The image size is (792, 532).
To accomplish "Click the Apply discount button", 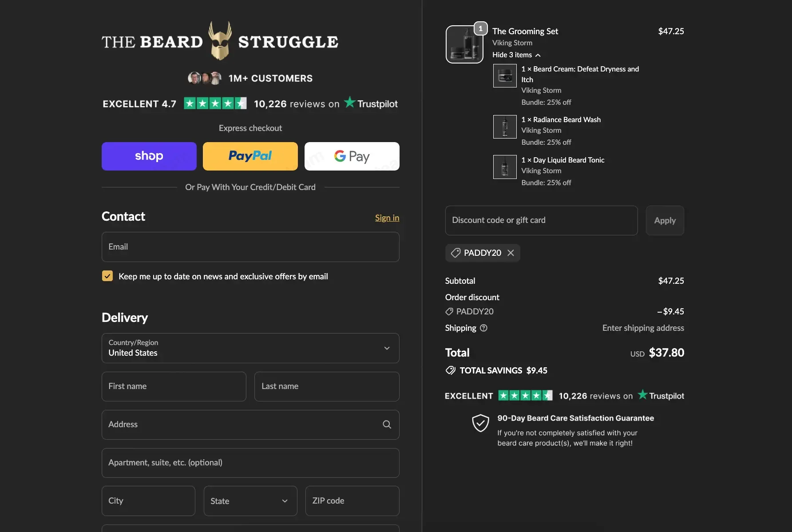I will click(x=665, y=220).
